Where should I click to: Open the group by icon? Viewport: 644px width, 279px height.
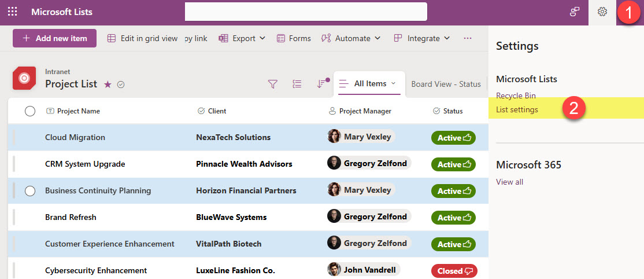pos(297,83)
